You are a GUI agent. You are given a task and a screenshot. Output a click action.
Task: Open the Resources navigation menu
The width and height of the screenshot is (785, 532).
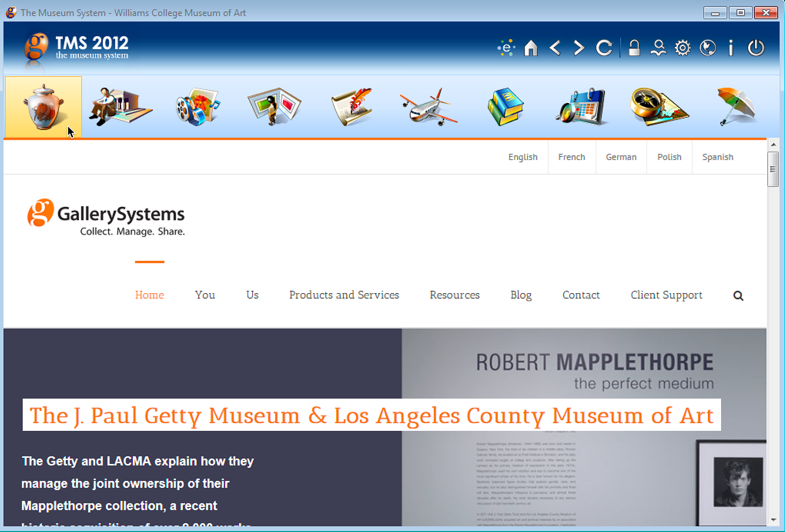point(455,295)
